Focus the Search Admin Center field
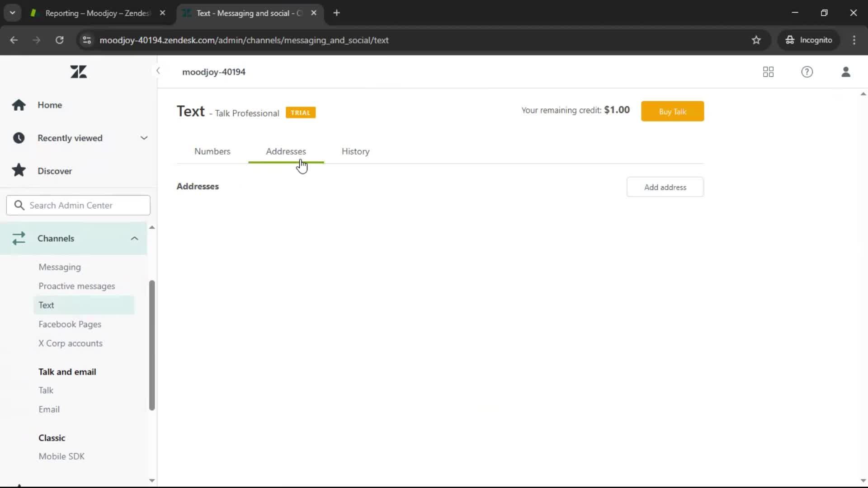This screenshot has height=488, width=868. [x=78, y=205]
